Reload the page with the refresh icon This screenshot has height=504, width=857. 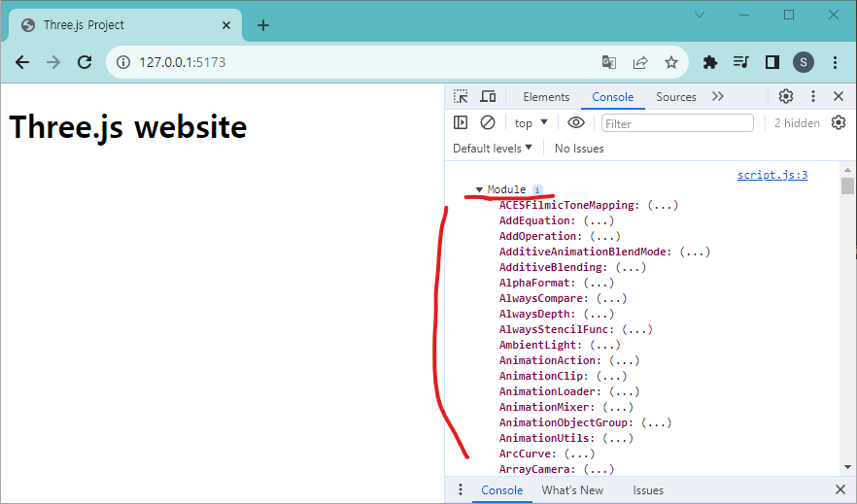(x=85, y=62)
